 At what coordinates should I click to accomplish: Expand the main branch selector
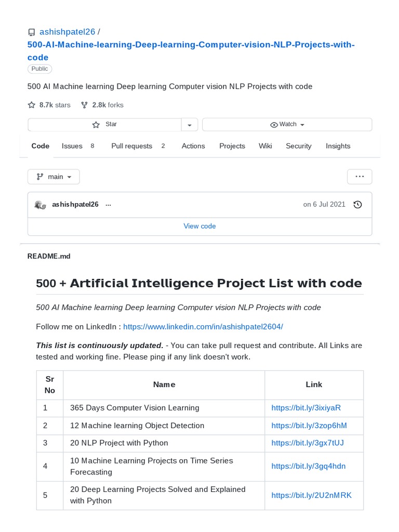click(54, 177)
